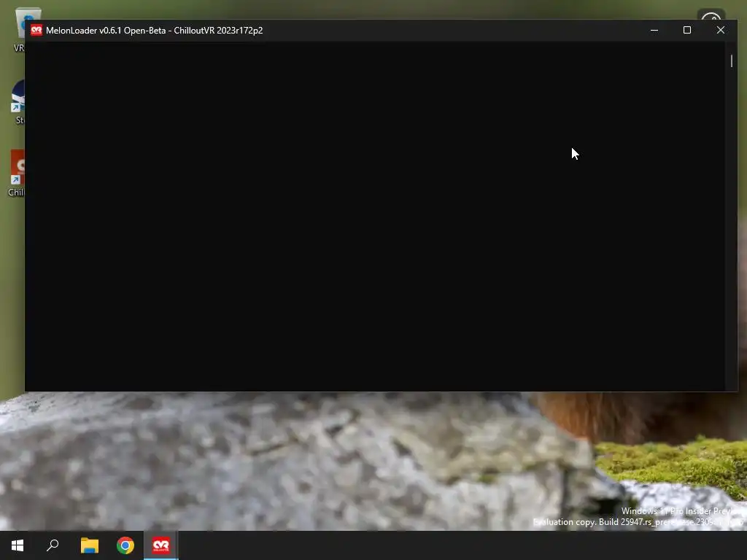
Task: Select the Steam desktop shortcut
Action: click(18, 102)
